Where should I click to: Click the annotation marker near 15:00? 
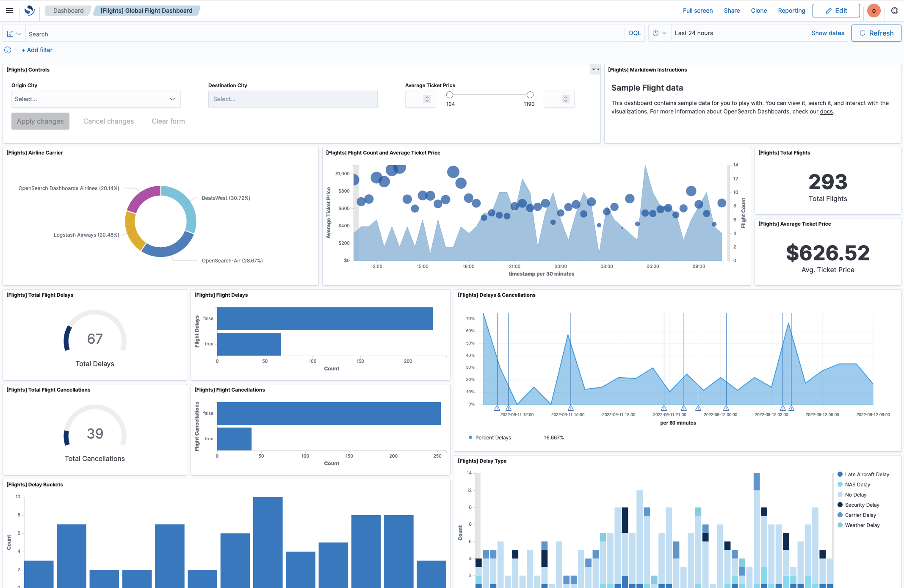571,408
